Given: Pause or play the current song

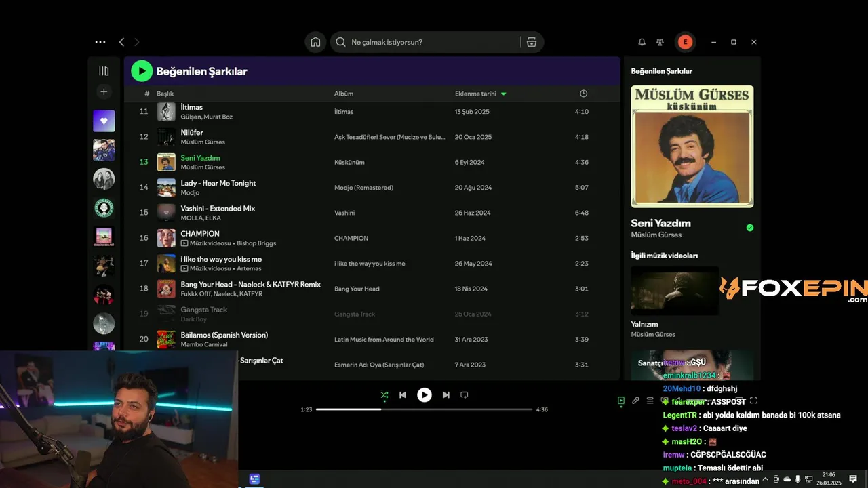Looking at the screenshot, I should 425,394.
